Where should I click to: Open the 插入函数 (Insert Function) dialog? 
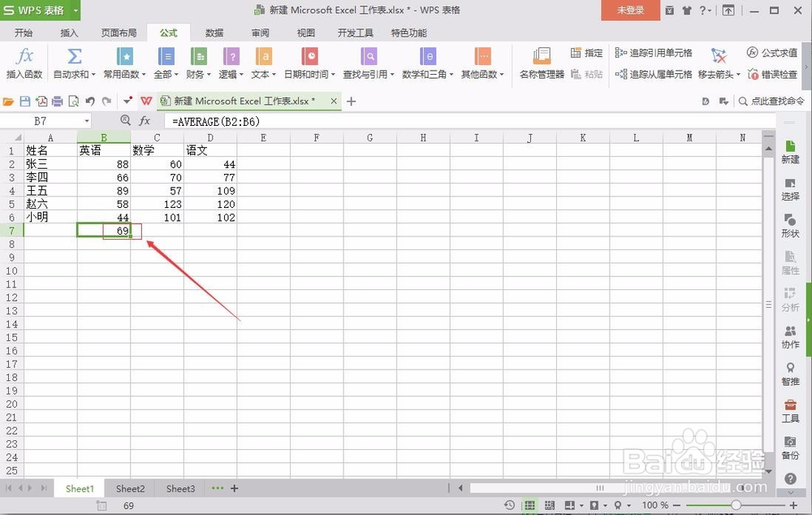click(24, 63)
